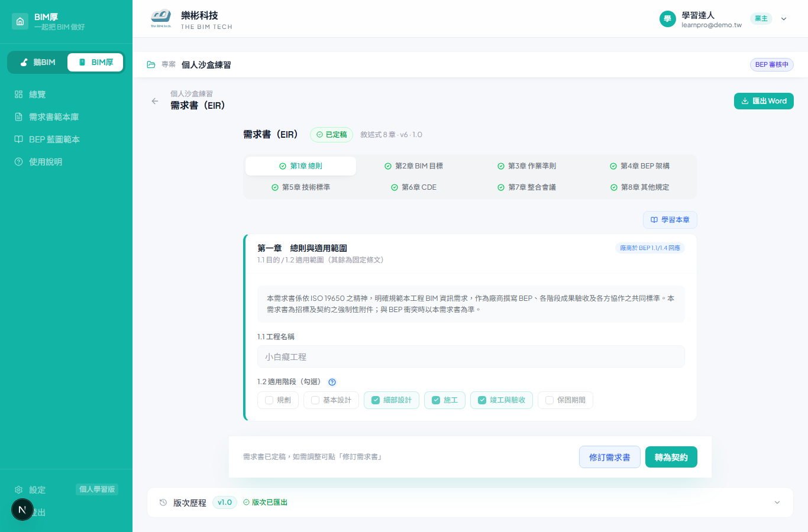
Task: Toggle the 保固期間 checkbox
Action: (x=550, y=400)
